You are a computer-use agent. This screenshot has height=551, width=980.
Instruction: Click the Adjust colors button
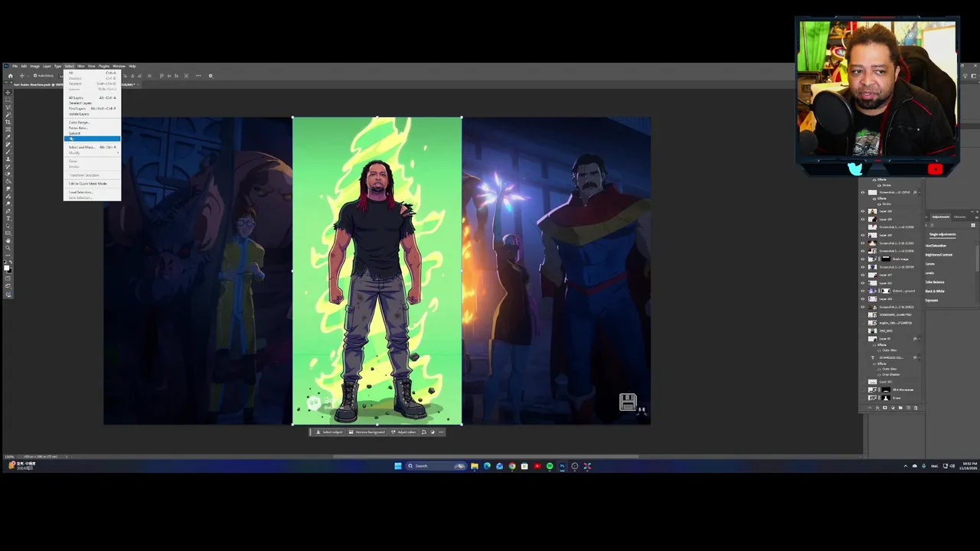tap(403, 432)
